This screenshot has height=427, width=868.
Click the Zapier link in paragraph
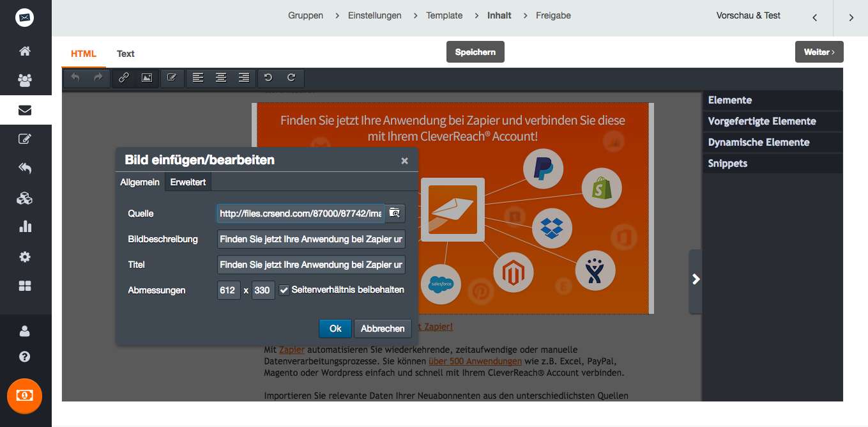292,350
